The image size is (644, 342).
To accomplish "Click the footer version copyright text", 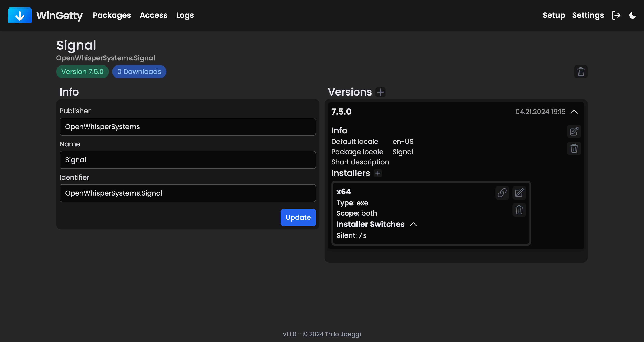I will tap(322, 334).
